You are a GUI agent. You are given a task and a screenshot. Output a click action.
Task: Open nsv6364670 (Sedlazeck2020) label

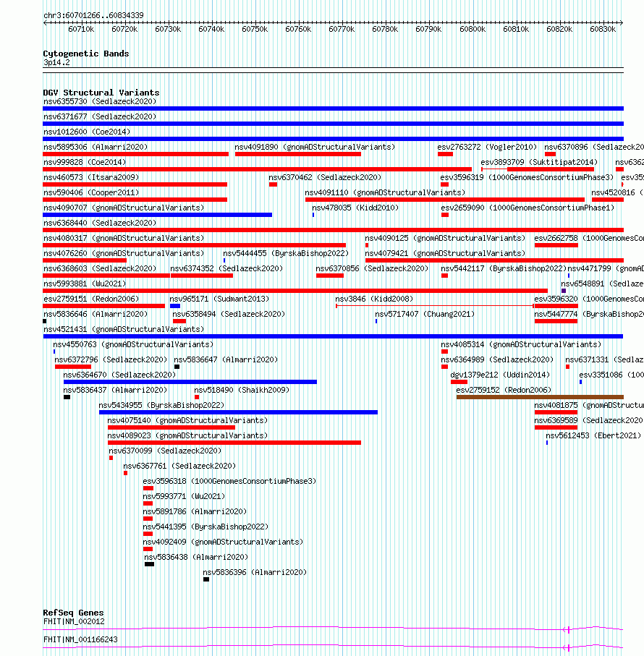(119, 375)
